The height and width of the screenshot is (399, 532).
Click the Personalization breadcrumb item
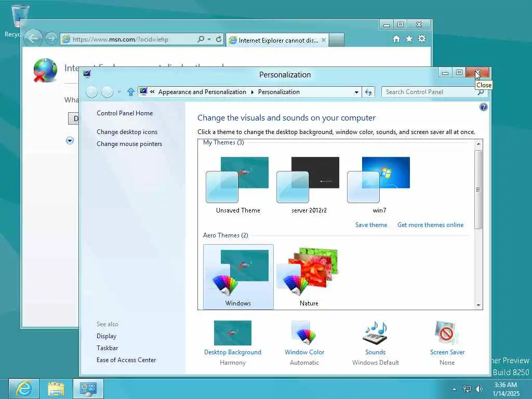(278, 92)
